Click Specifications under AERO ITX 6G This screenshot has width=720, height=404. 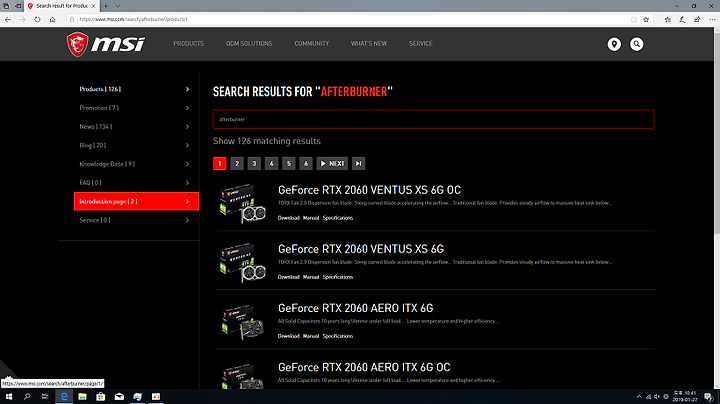click(x=338, y=336)
